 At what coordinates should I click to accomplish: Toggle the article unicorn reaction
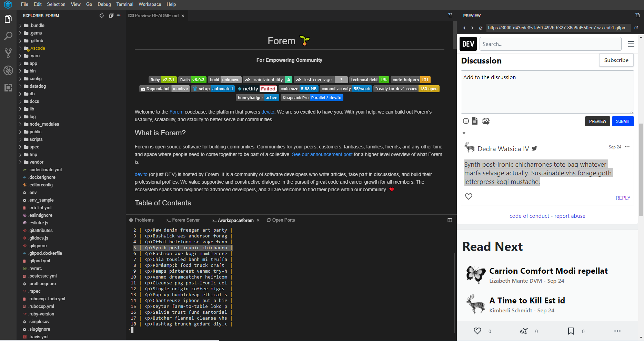(x=524, y=331)
